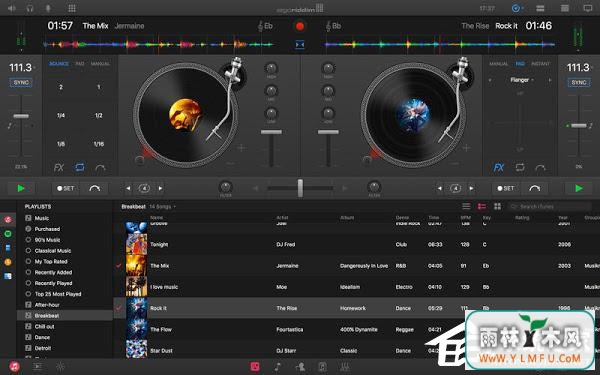
Task: Select the MANUAL tab on right deck
Action: pos(499,64)
